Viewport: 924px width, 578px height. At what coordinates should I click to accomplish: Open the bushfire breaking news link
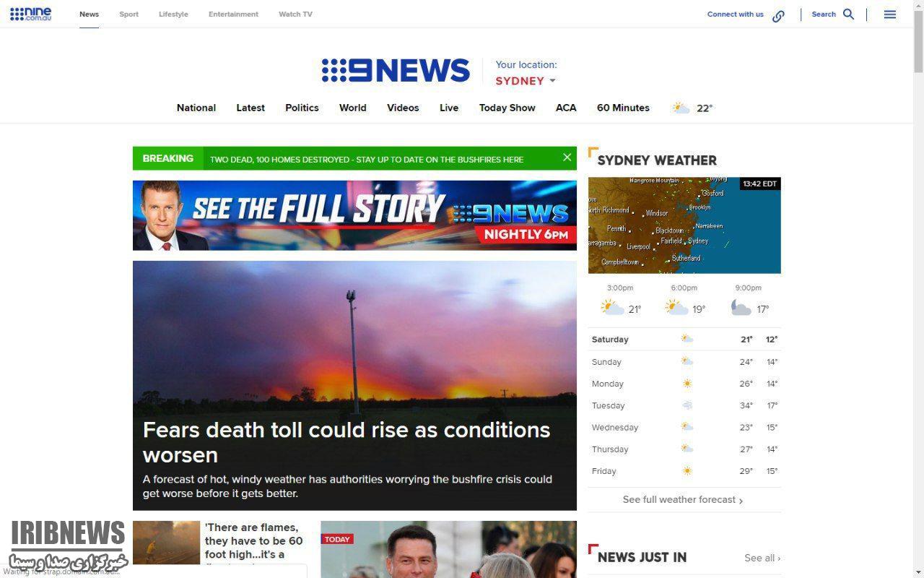coord(366,160)
